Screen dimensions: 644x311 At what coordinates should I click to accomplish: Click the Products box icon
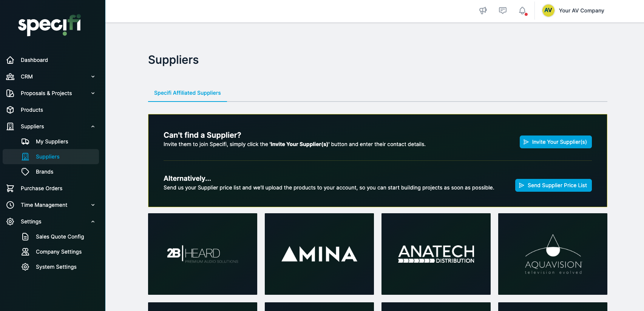point(10,110)
